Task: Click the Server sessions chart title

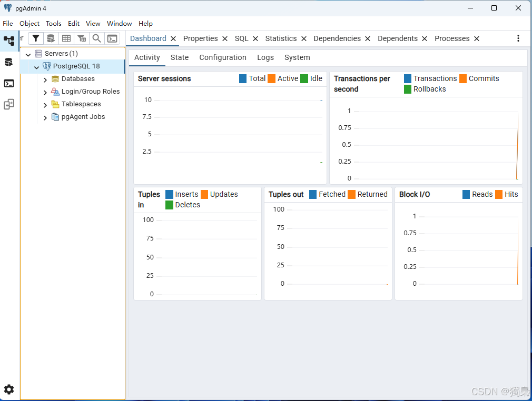Action: coord(164,78)
